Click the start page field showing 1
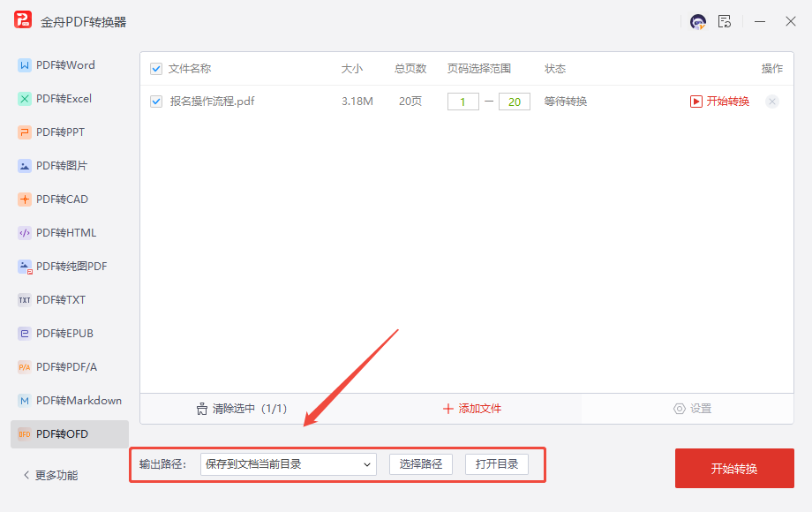Viewport: 812px width, 512px height. click(x=463, y=102)
